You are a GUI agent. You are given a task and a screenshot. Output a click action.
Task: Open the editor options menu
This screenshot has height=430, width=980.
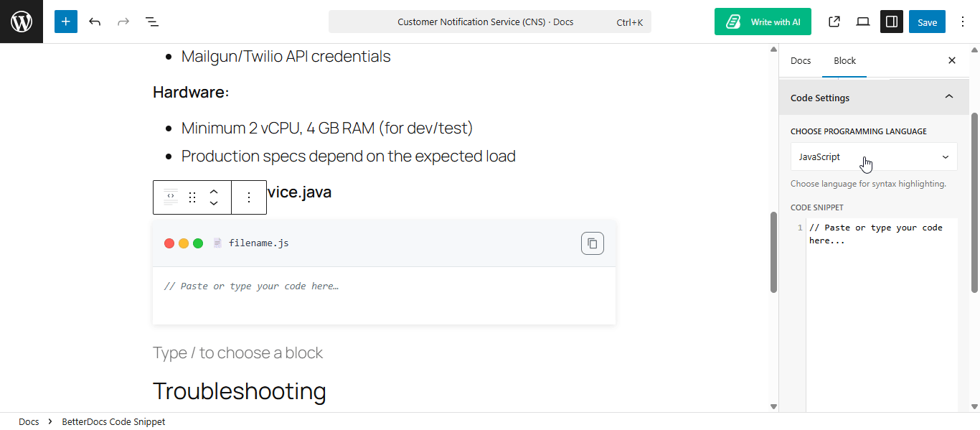point(963,22)
